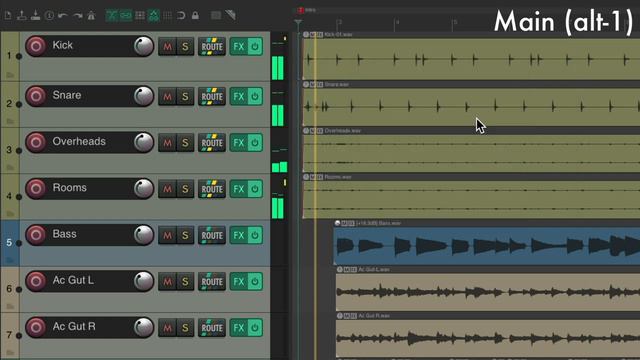
Task: Open FX chain for the Rooms track
Action: (x=238, y=189)
